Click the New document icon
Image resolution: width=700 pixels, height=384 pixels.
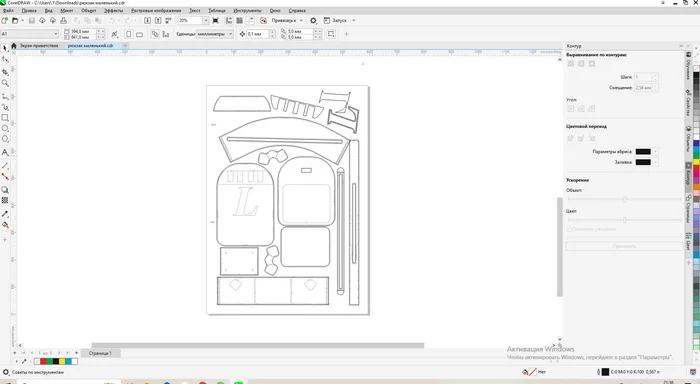coord(4,21)
